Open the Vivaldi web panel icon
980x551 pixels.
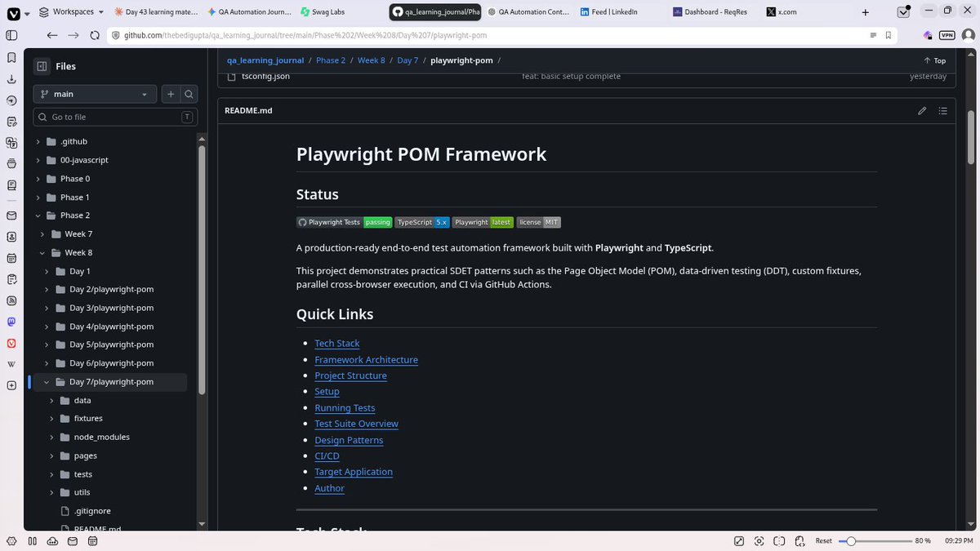click(x=11, y=344)
